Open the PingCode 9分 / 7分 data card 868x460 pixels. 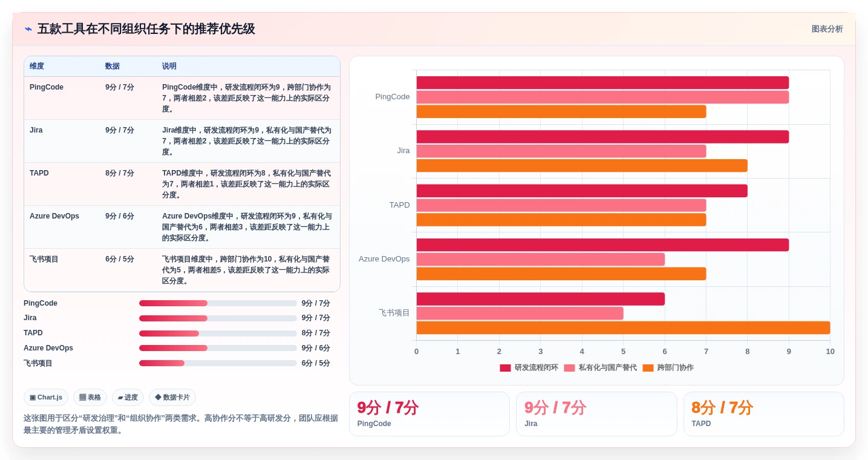click(x=429, y=414)
